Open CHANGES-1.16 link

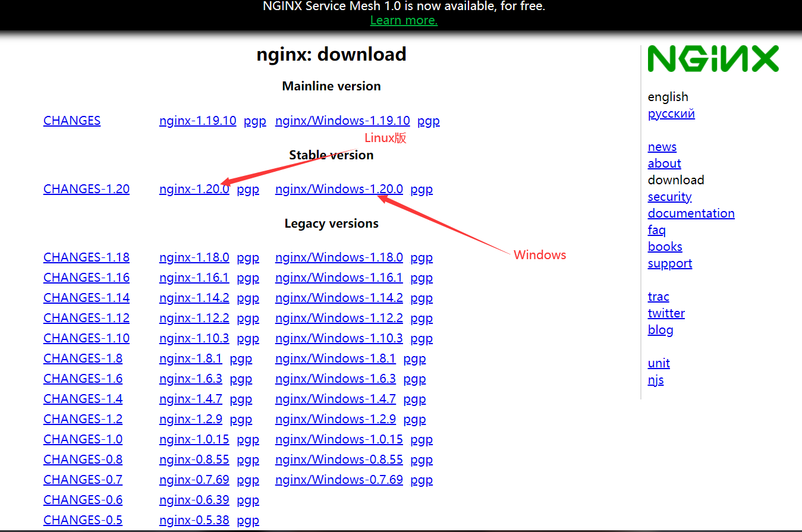tap(86, 278)
